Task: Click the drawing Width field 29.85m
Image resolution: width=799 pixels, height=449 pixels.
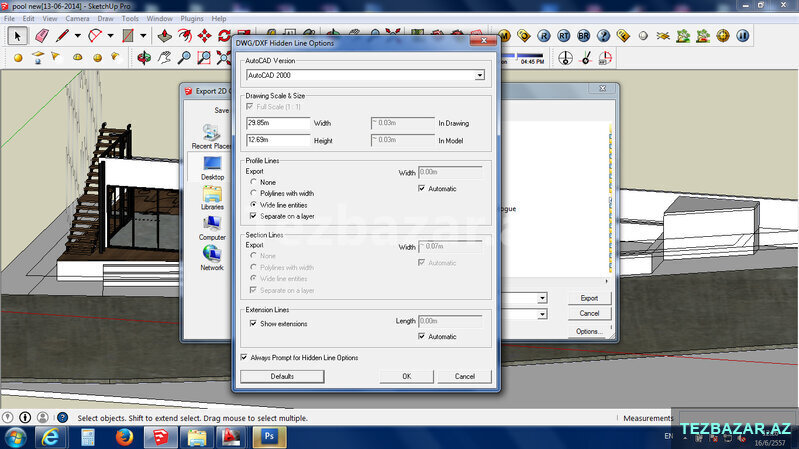Action: click(x=278, y=123)
